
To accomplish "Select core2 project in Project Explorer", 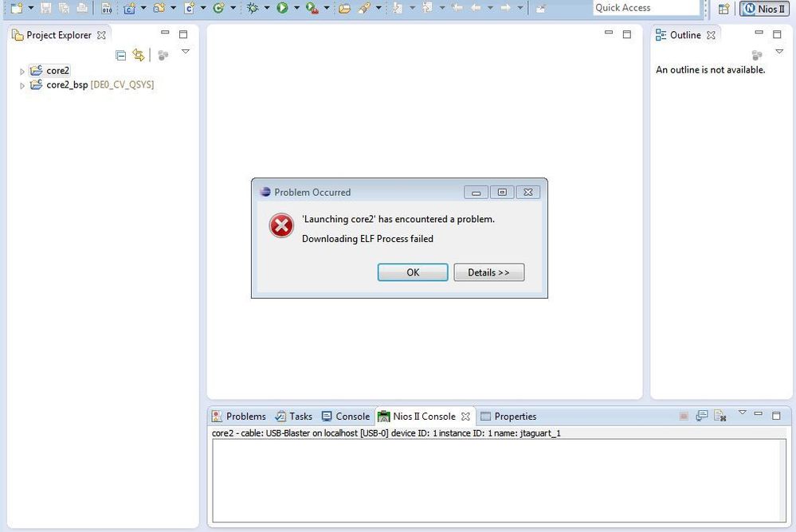I will (49, 71).
